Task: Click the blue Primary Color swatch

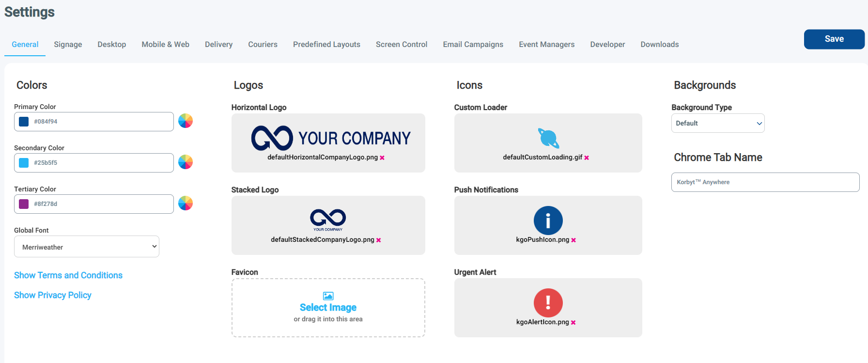Action: pos(24,122)
